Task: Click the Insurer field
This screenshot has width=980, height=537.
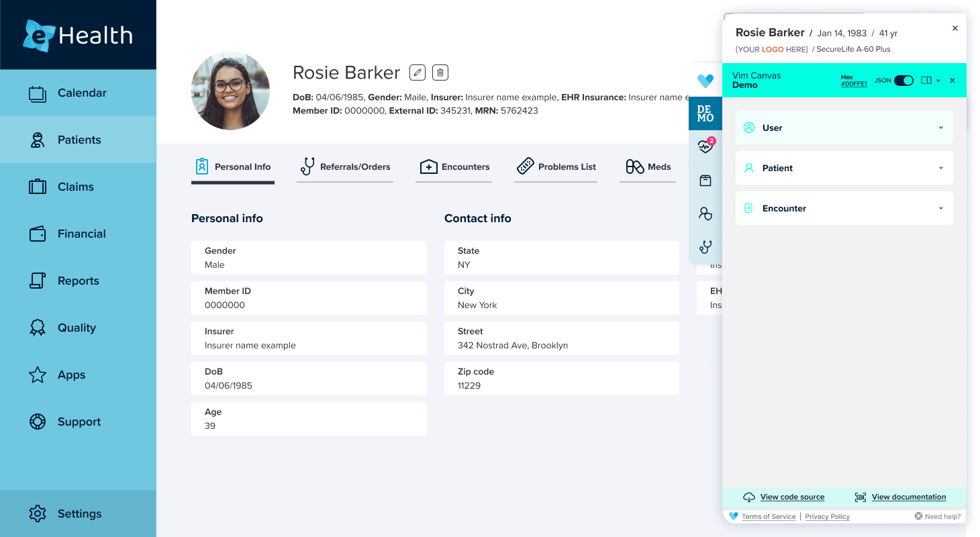Action: 309,338
